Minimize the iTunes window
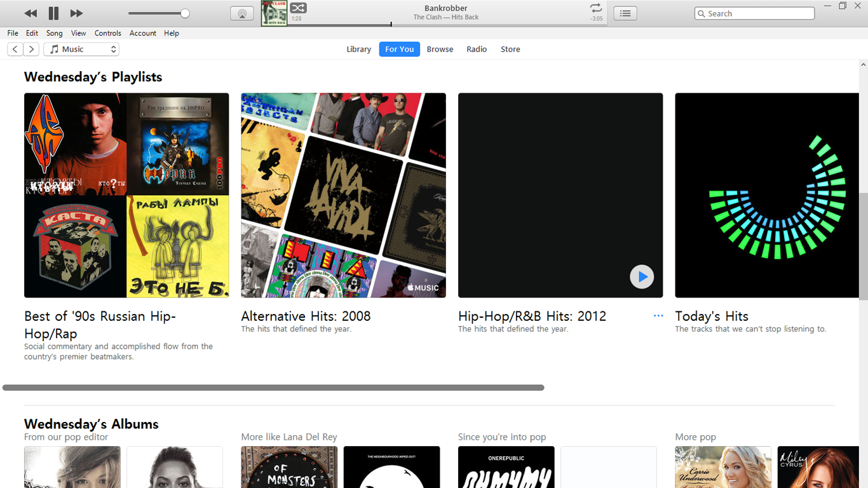Viewport: 868px width, 488px height. [x=828, y=6]
